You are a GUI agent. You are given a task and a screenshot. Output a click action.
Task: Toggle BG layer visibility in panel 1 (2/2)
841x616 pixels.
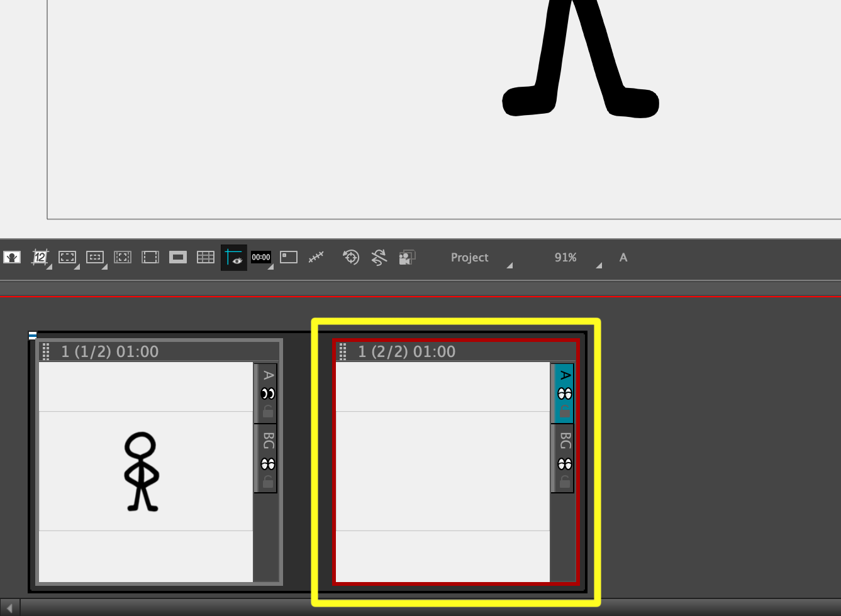(565, 465)
